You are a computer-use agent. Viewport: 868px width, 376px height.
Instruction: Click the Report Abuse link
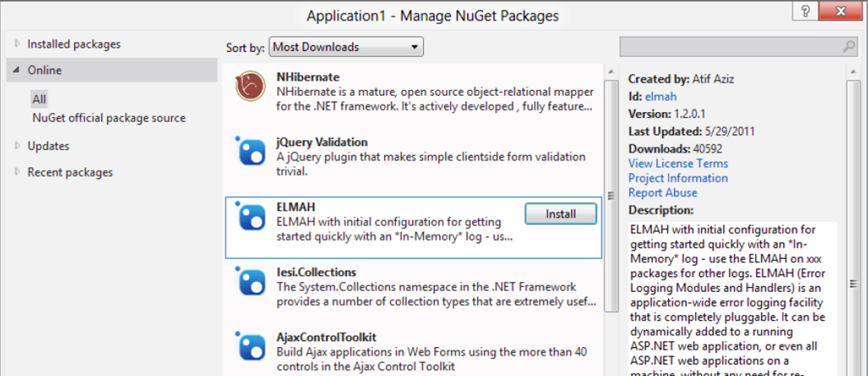(663, 193)
